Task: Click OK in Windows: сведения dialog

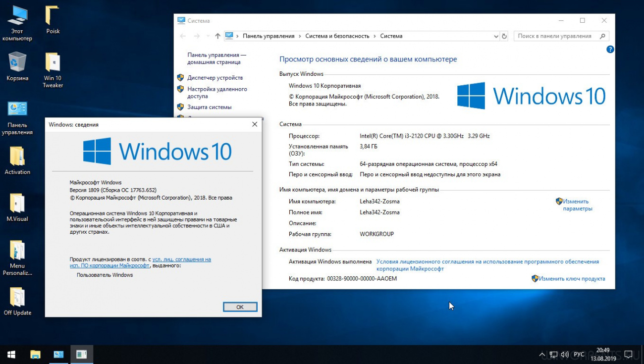Action: [240, 307]
